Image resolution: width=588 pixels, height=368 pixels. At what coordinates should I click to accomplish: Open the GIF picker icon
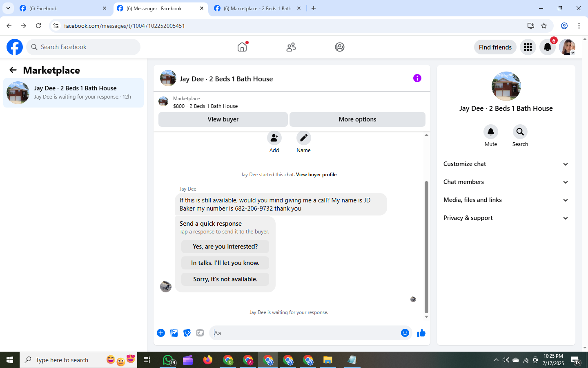click(200, 333)
